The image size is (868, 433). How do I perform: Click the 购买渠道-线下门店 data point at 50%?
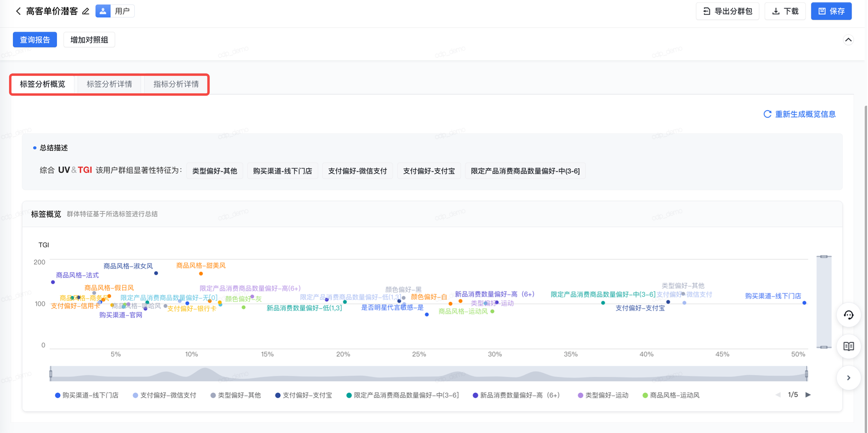pyautogui.click(x=804, y=303)
